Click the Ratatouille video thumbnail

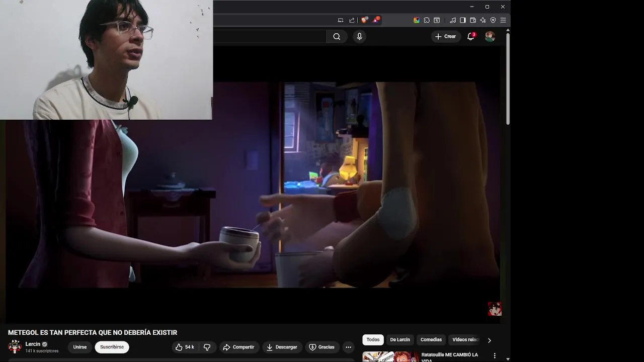(x=391, y=356)
